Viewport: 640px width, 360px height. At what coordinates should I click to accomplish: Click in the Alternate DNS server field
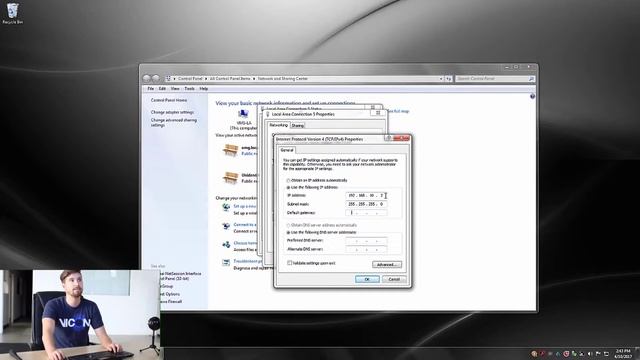367,249
